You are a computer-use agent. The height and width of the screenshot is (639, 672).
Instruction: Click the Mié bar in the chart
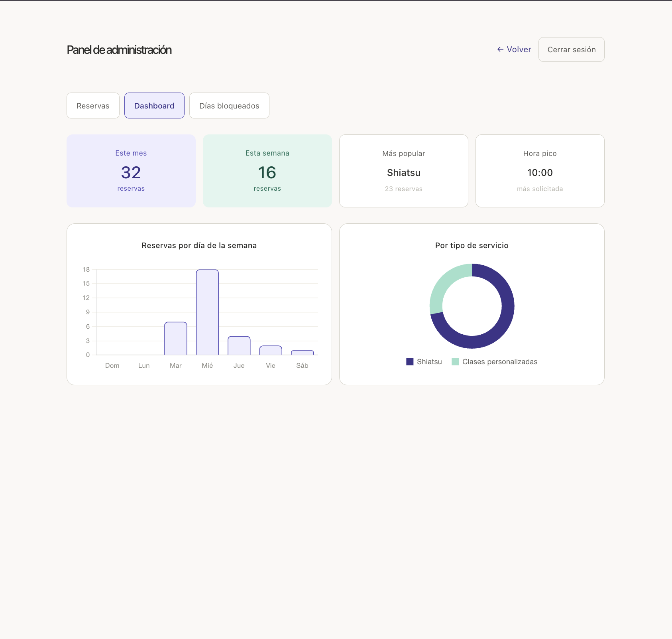(207, 312)
